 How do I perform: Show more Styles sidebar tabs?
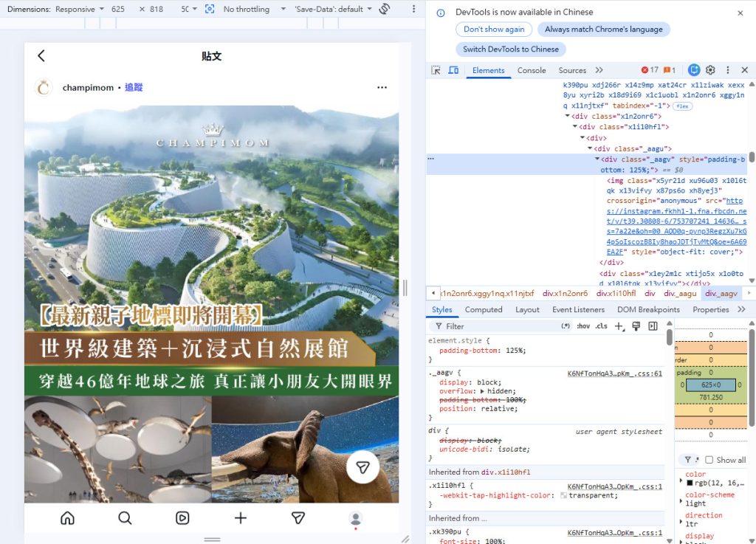pos(741,309)
